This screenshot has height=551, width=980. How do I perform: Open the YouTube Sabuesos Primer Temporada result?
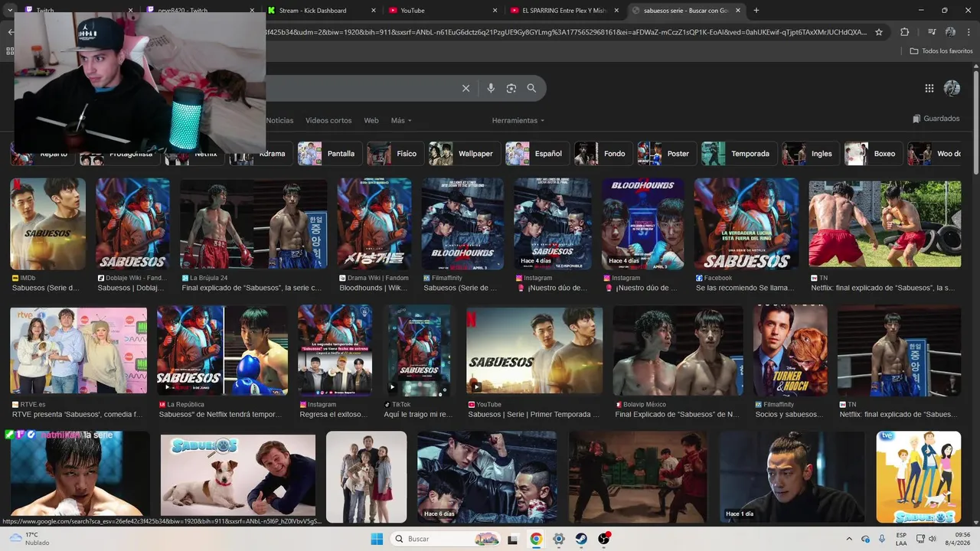pos(534,351)
